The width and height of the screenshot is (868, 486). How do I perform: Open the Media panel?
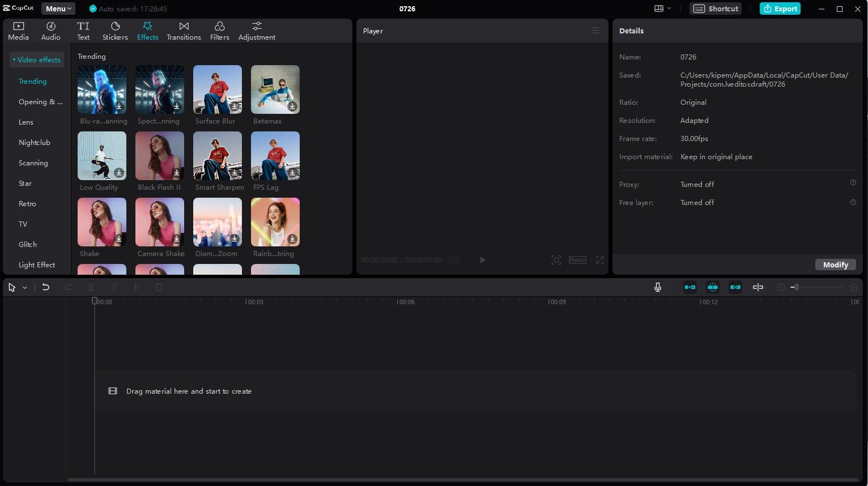(18, 30)
